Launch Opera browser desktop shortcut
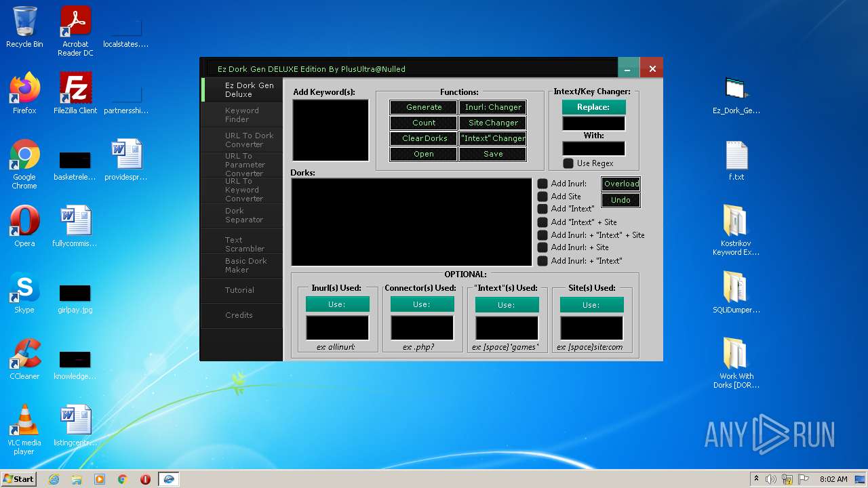 tap(24, 226)
